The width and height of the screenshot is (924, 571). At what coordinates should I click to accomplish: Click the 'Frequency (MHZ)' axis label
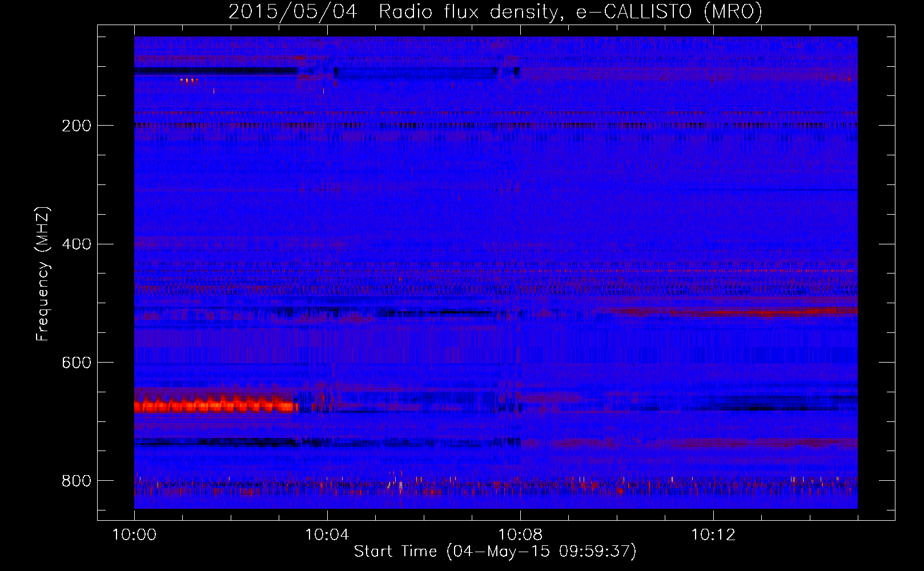(x=43, y=274)
